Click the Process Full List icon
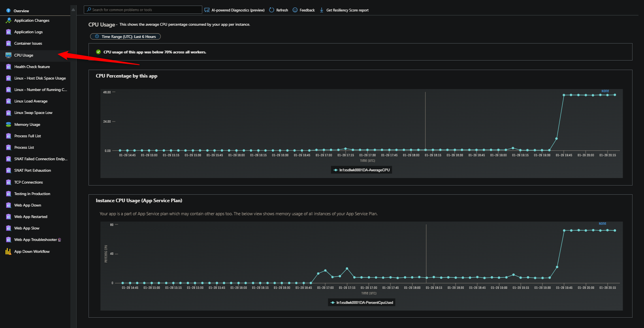This screenshot has height=328, width=644. pyautogui.click(x=8, y=136)
